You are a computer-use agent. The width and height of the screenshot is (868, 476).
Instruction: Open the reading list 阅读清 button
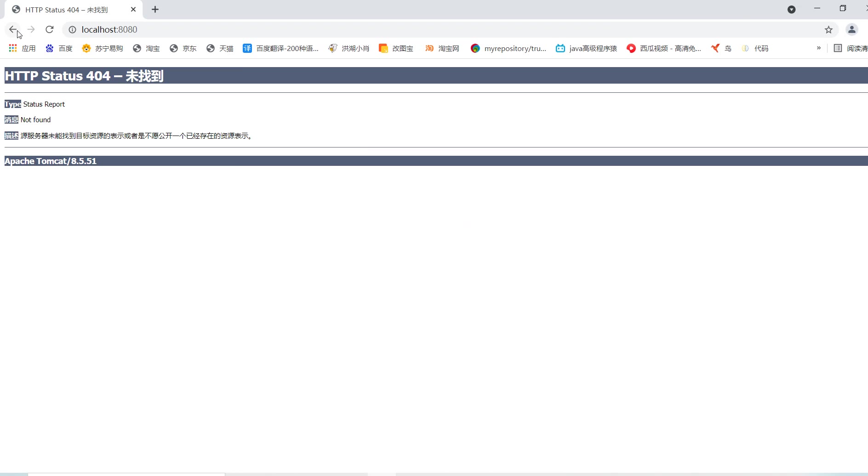851,48
